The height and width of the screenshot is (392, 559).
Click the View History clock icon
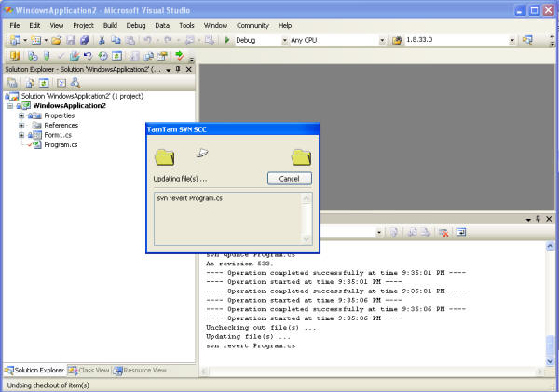[103, 56]
